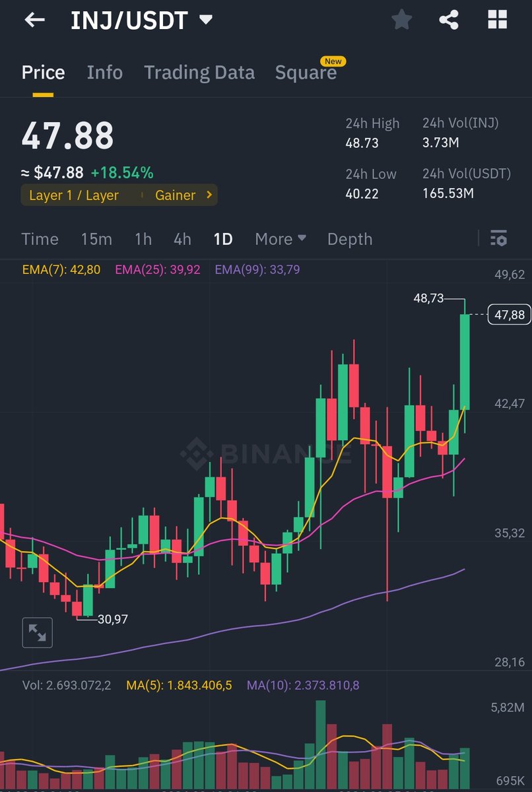The width and height of the screenshot is (532, 792).
Task: Click the 49,62 price axis label
Action: [x=510, y=275]
